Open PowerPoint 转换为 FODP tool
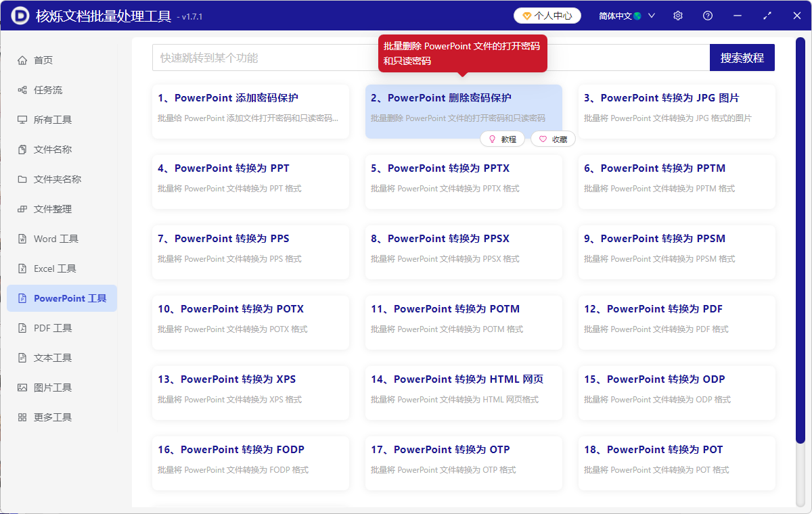 [x=250, y=463]
